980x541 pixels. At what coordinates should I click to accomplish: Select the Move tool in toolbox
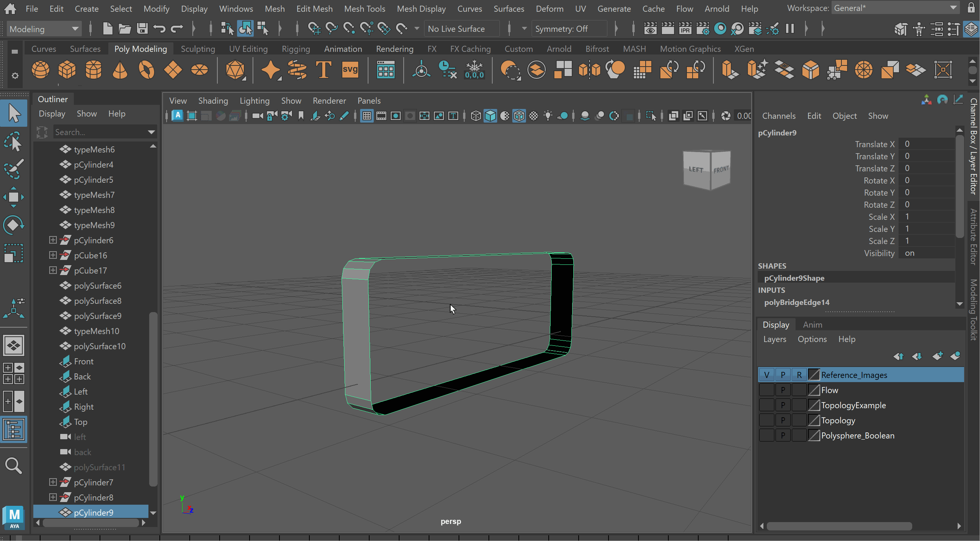click(14, 197)
